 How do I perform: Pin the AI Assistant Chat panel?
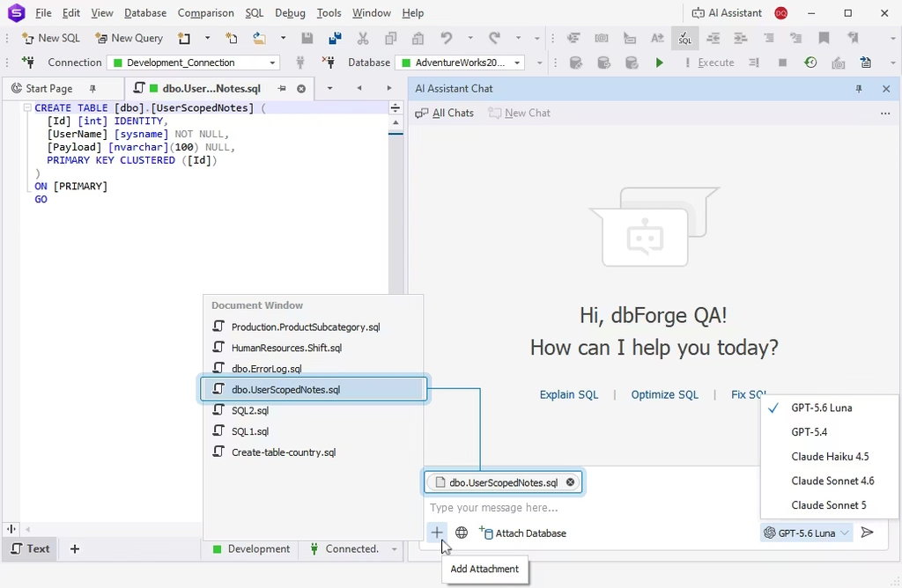coord(859,89)
